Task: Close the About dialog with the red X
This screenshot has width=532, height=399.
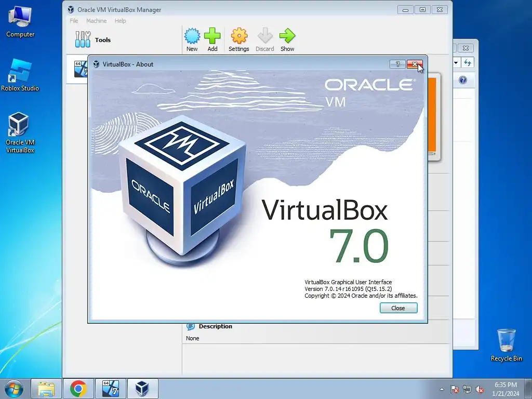Action: (415, 64)
